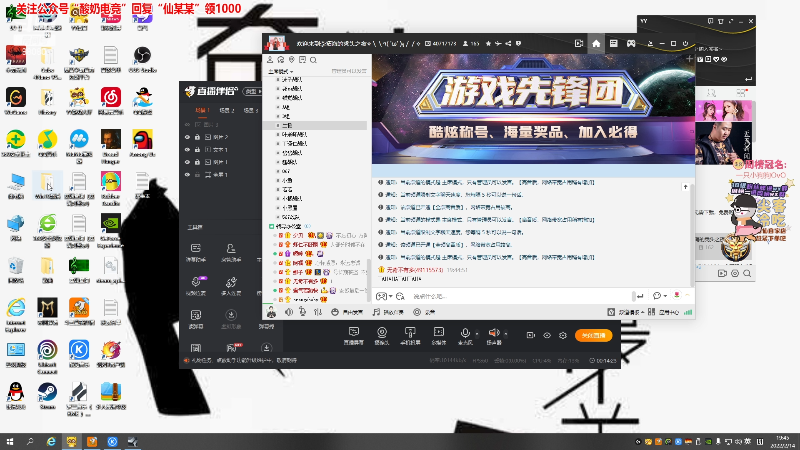
Task: Select the first scene tab
Action: pos(202,110)
